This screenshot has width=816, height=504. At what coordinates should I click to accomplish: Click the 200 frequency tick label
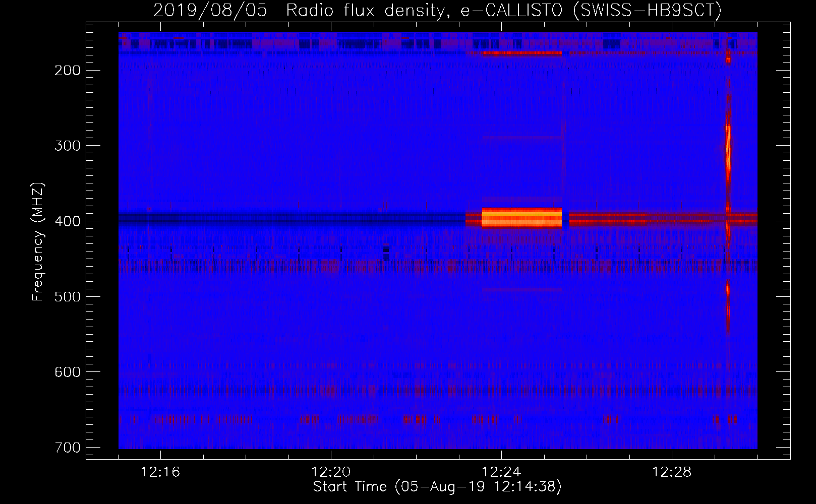67,70
